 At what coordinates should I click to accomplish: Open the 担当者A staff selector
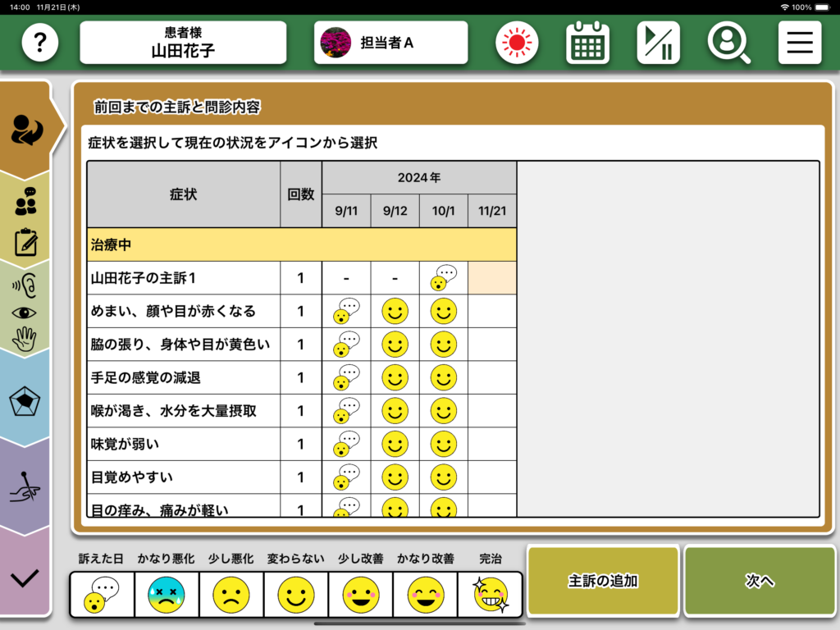390,43
